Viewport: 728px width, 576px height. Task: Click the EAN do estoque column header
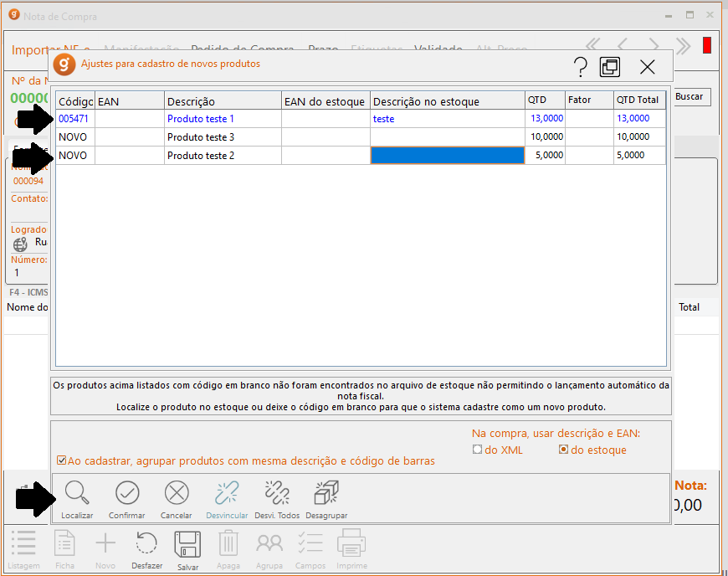click(326, 100)
